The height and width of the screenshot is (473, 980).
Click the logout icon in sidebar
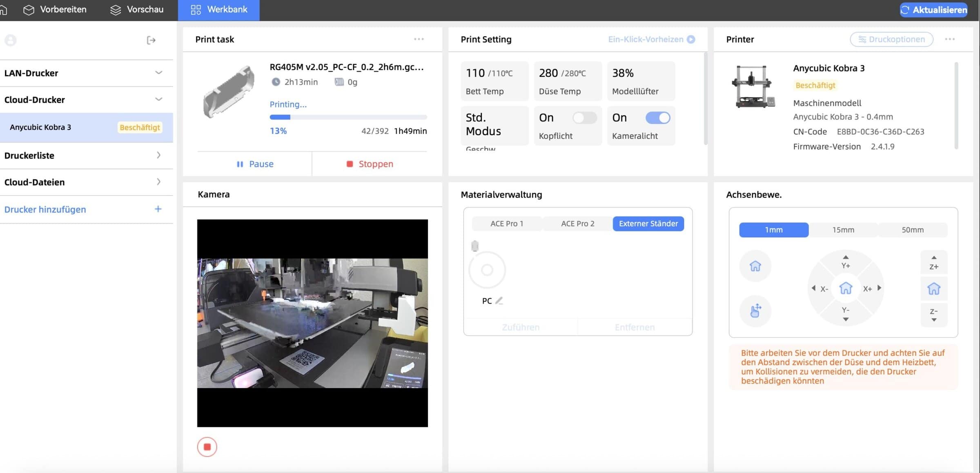[x=151, y=40]
